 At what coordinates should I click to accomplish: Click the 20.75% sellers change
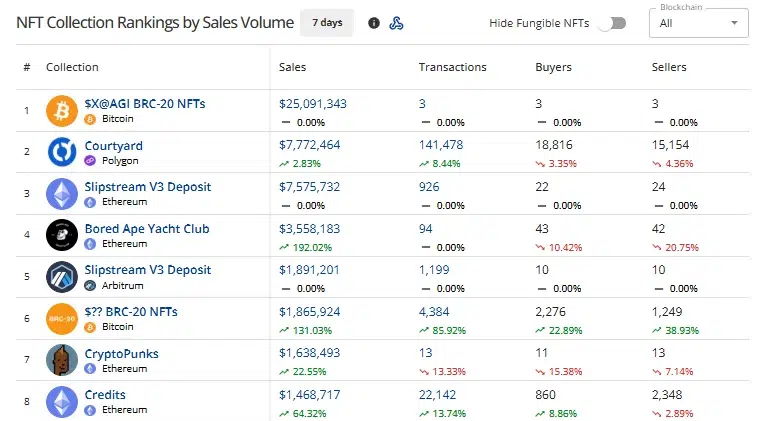coord(682,248)
